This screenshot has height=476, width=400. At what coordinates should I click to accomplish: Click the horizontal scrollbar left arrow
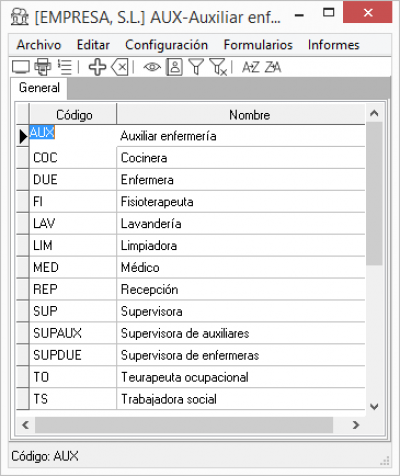[25, 425]
